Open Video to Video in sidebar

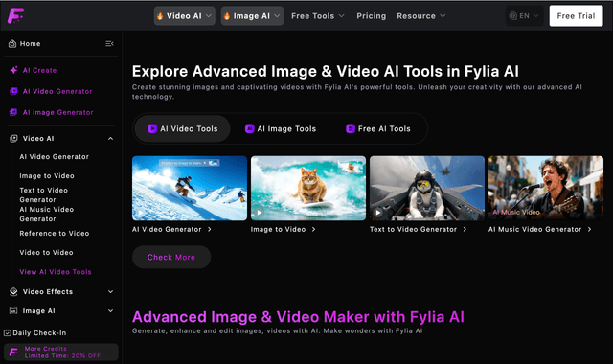point(46,253)
